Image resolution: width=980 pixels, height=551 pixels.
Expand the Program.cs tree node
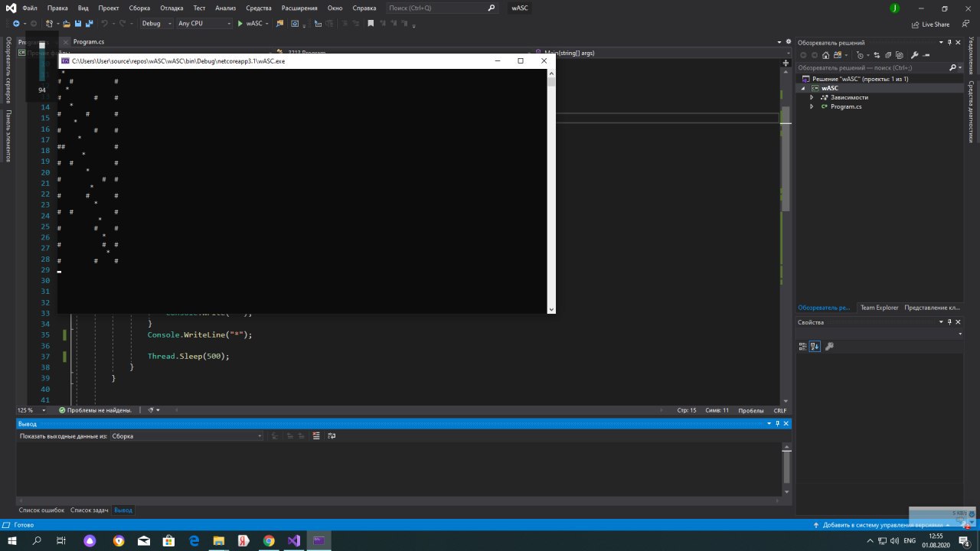pyautogui.click(x=812, y=106)
